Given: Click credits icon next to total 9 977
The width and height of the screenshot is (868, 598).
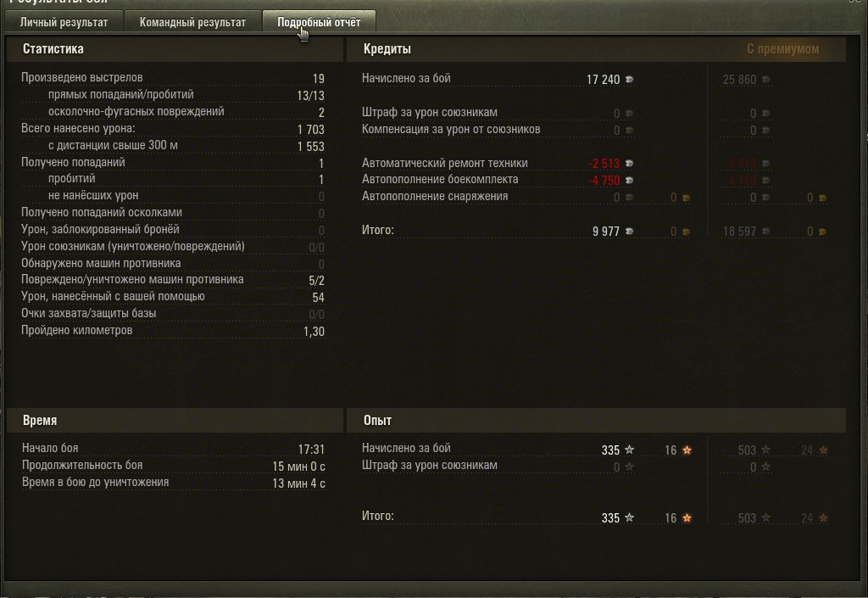Looking at the screenshot, I should [630, 232].
